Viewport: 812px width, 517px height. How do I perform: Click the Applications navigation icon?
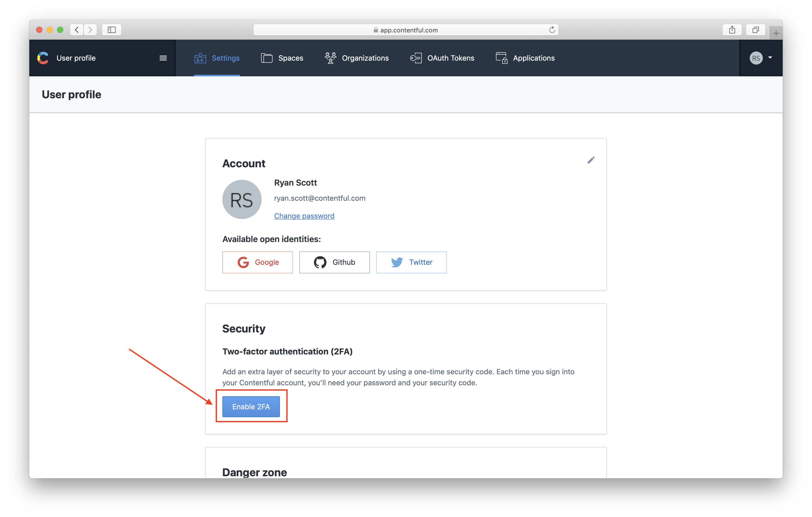click(x=501, y=58)
